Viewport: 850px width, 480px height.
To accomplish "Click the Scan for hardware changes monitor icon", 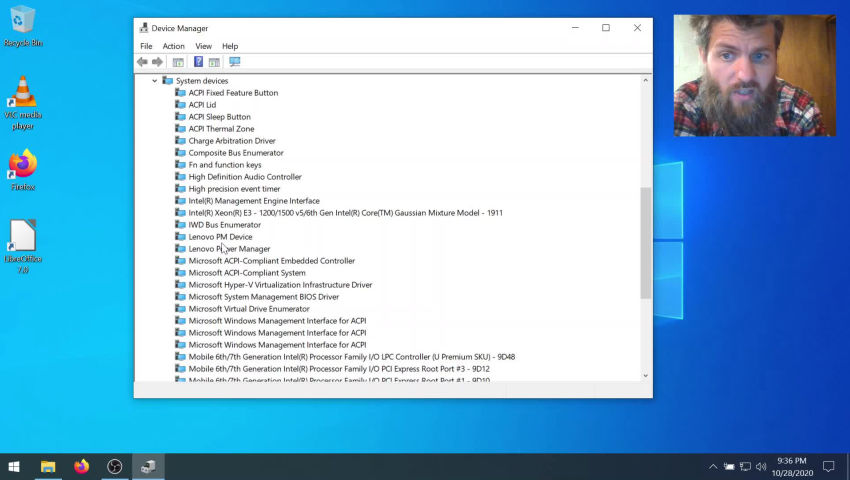I will [x=234, y=62].
